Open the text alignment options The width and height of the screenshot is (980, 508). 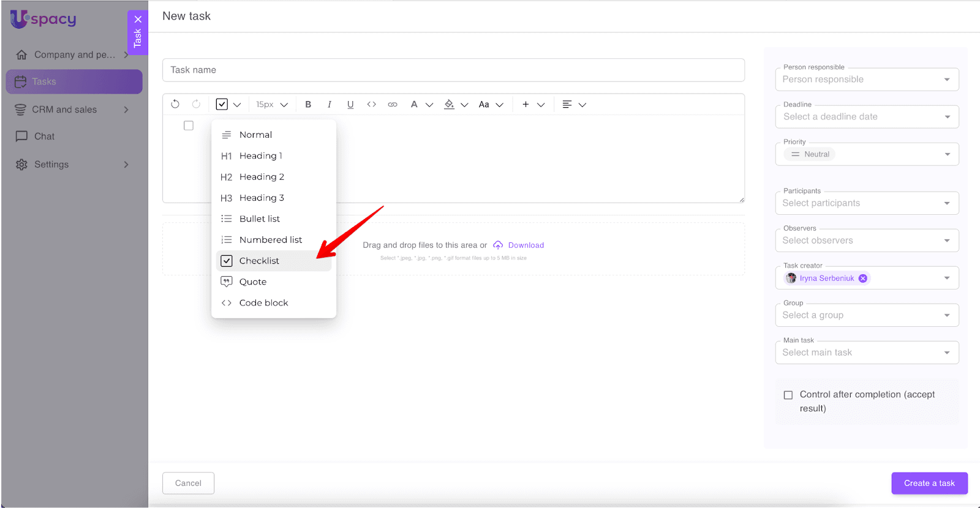tap(574, 105)
